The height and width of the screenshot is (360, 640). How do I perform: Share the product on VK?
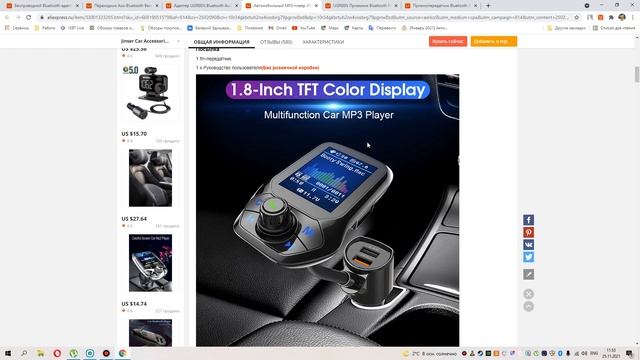click(x=528, y=245)
